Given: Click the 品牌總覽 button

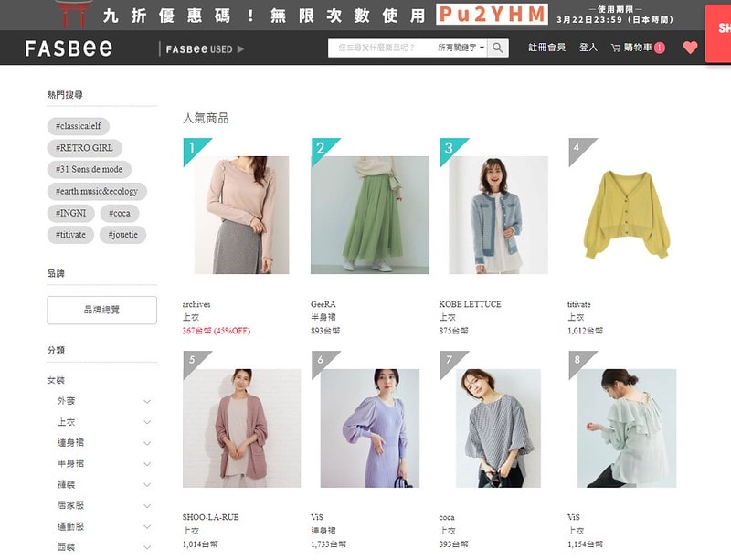Looking at the screenshot, I should [101, 310].
